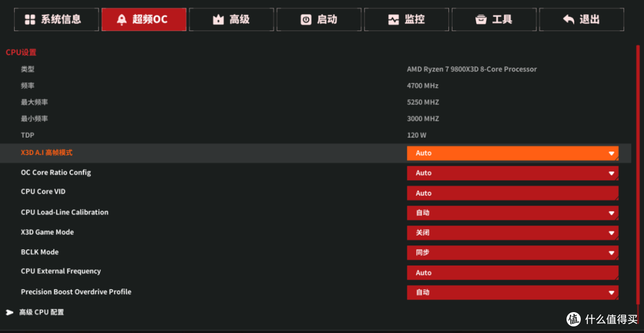
Task: Click the 退出 button
Action: [x=581, y=19]
